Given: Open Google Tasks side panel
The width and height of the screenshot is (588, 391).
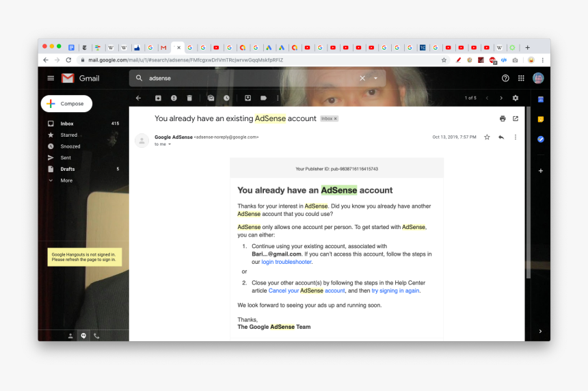Looking at the screenshot, I should (541, 139).
